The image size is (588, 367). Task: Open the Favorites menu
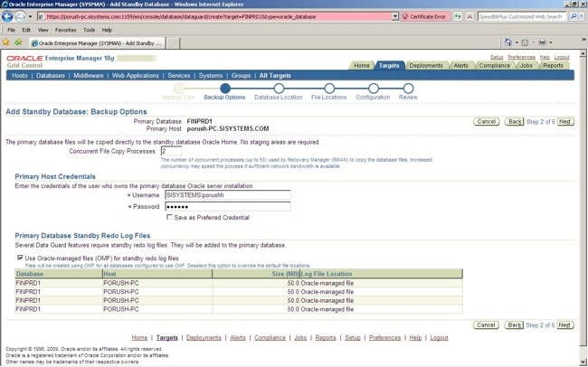click(65, 30)
